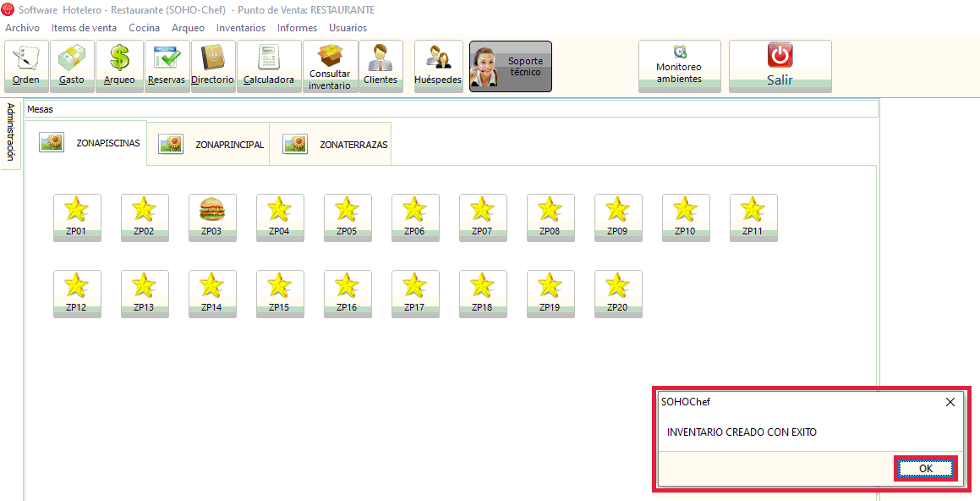
Task: Open the Orden toolbar icon
Action: (x=26, y=66)
